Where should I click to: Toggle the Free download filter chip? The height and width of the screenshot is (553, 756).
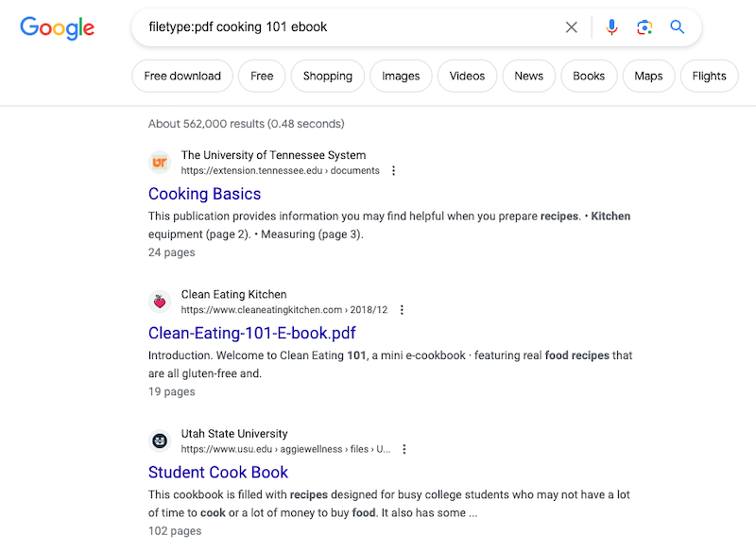coord(181,76)
